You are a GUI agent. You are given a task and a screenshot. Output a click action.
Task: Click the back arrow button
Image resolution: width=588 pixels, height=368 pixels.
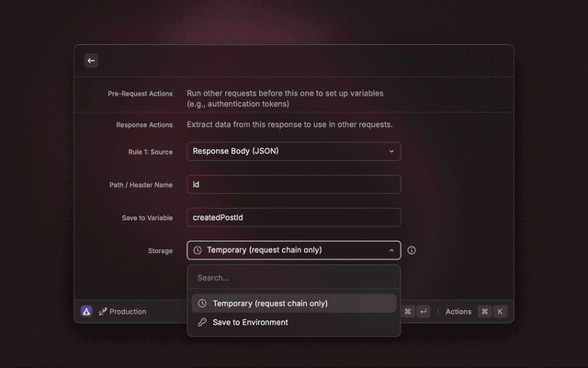tap(91, 61)
